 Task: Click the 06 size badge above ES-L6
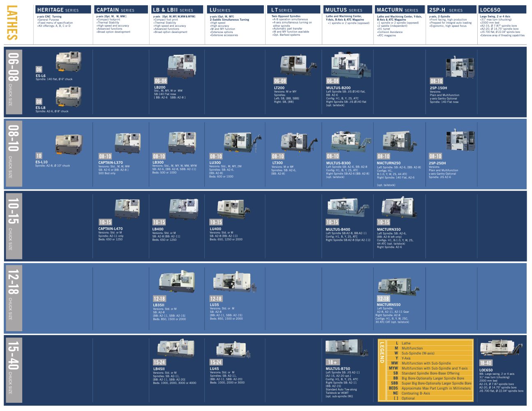tap(39, 69)
